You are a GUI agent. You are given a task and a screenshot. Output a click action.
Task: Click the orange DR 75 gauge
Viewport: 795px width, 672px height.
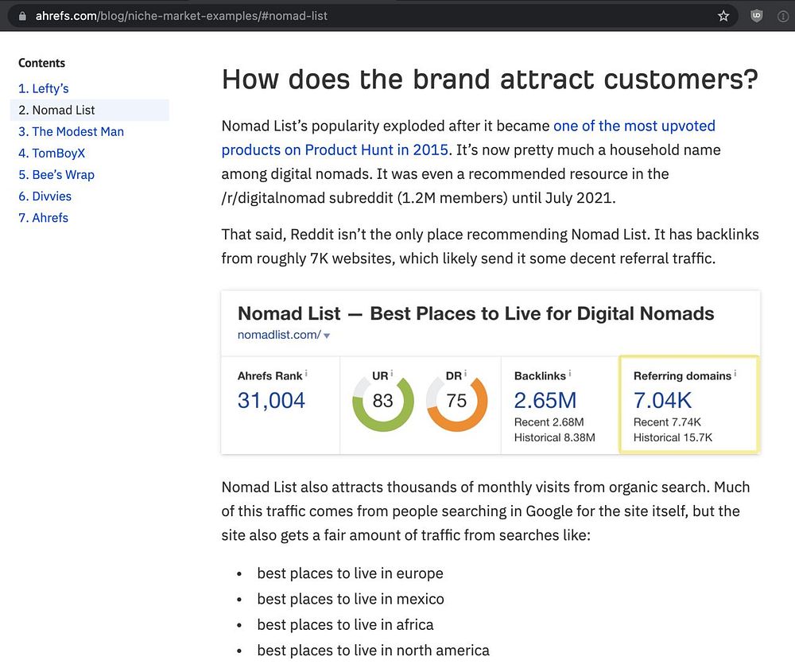tap(456, 400)
